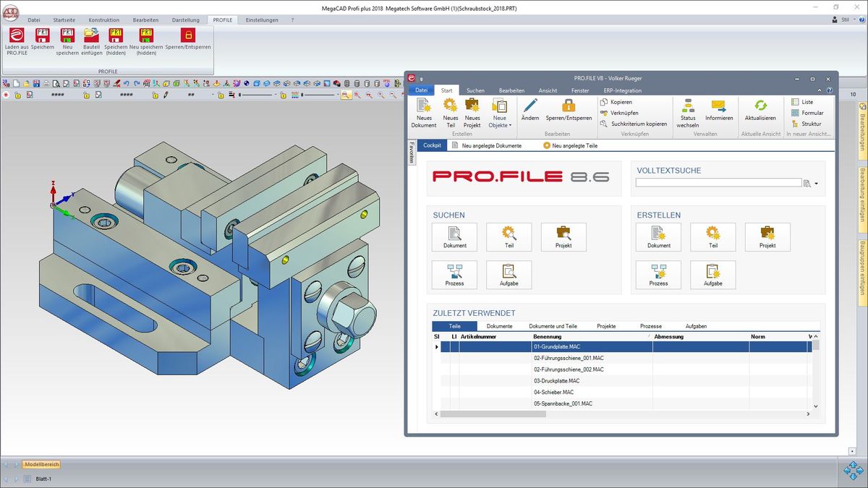Click the Status wechseln icon
The height and width of the screenshot is (488, 868).
[x=687, y=108]
